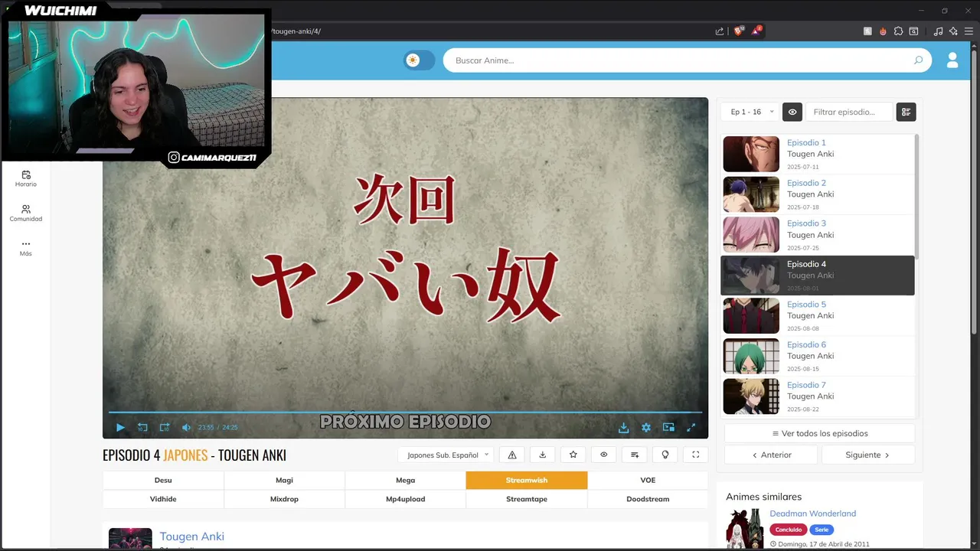The image size is (980, 551).
Task: Switch episode list view layout button
Action: pos(906,112)
